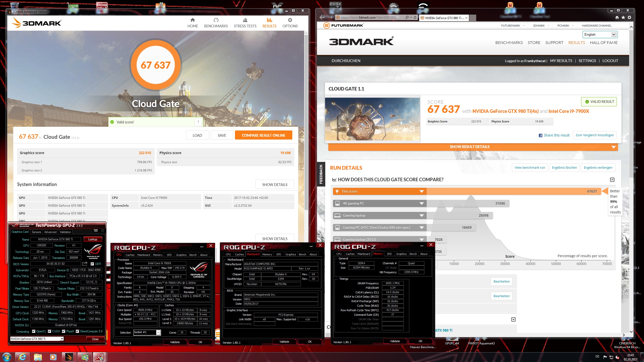This screenshot has width=644, height=362.
Task: Take a GPU-Z screenshot with camera icon
Action: coord(96,231)
